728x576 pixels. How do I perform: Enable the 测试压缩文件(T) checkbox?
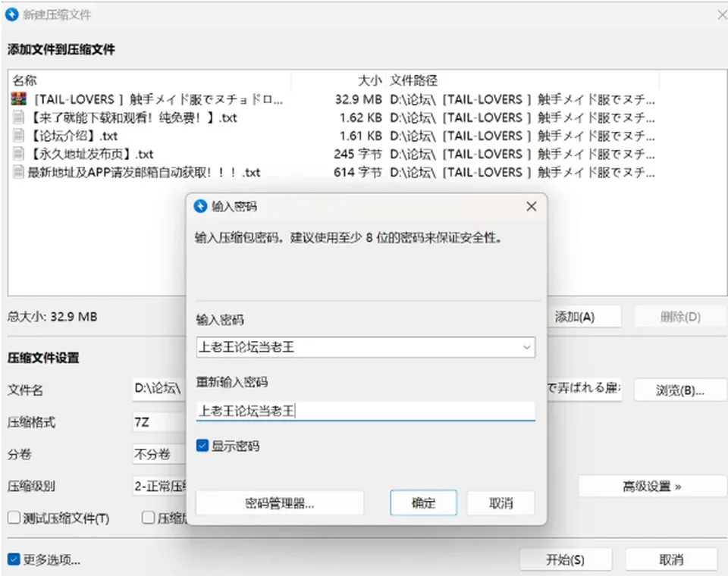(14, 518)
